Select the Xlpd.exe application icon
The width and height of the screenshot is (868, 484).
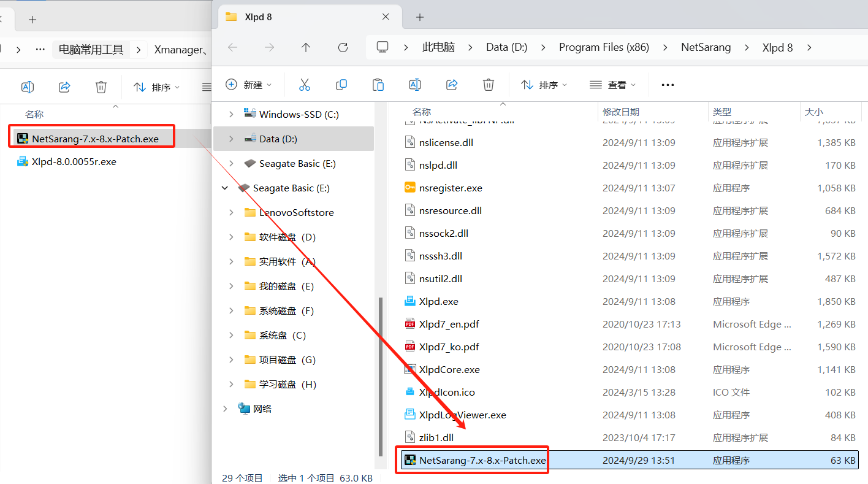coord(410,301)
